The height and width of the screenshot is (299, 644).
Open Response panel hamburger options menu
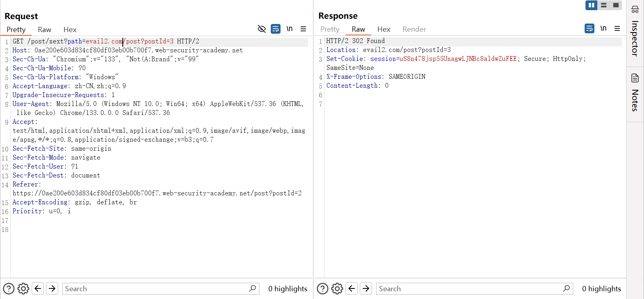[x=617, y=28]
